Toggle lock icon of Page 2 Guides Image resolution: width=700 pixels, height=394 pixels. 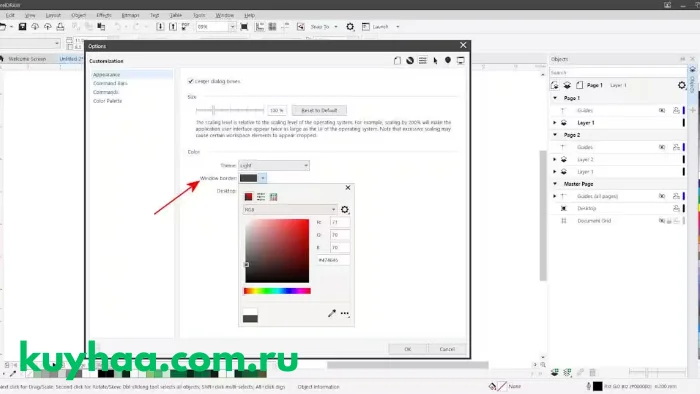(676, 147)
